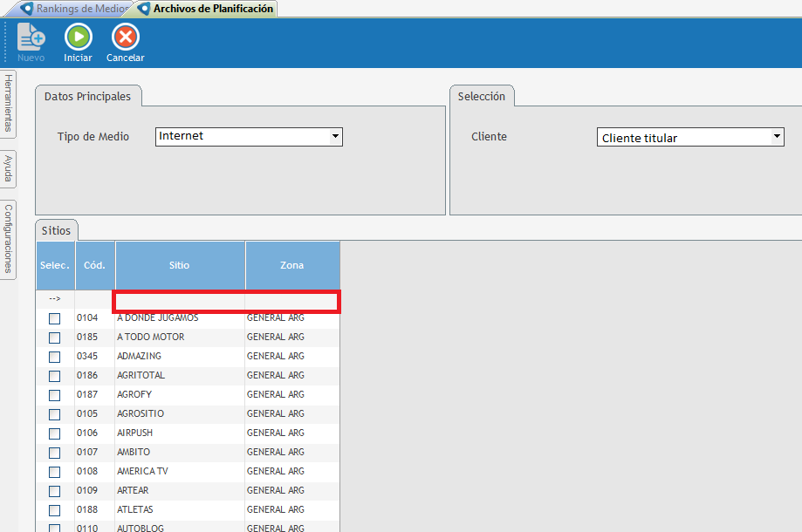Select the Sitios tab
Screen dimensions: 802x532
point(57,230)
